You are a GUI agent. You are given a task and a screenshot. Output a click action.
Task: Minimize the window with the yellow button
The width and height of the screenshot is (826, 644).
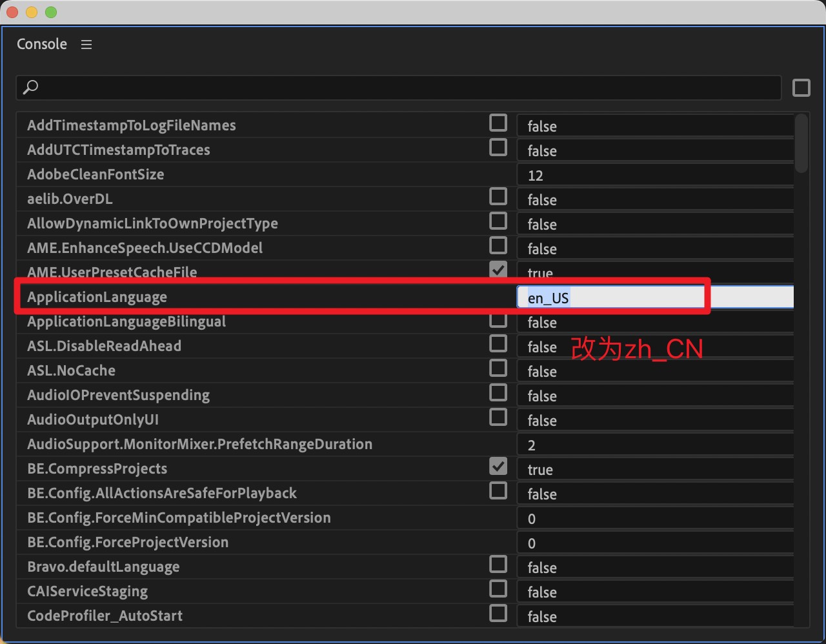[x=32, y=12]
